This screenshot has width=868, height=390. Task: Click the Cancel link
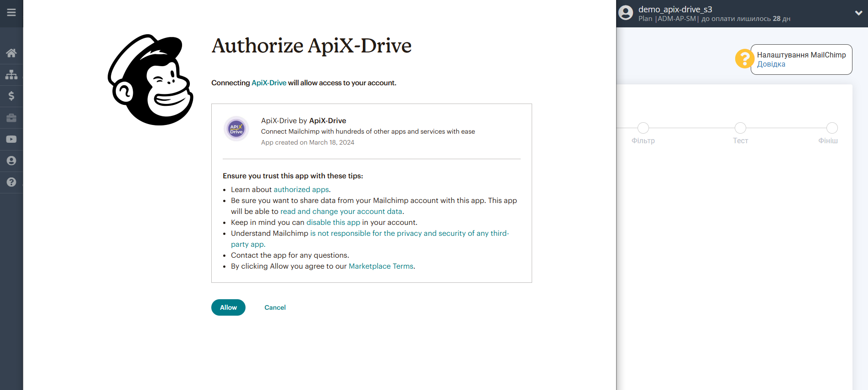coord(275,307)
